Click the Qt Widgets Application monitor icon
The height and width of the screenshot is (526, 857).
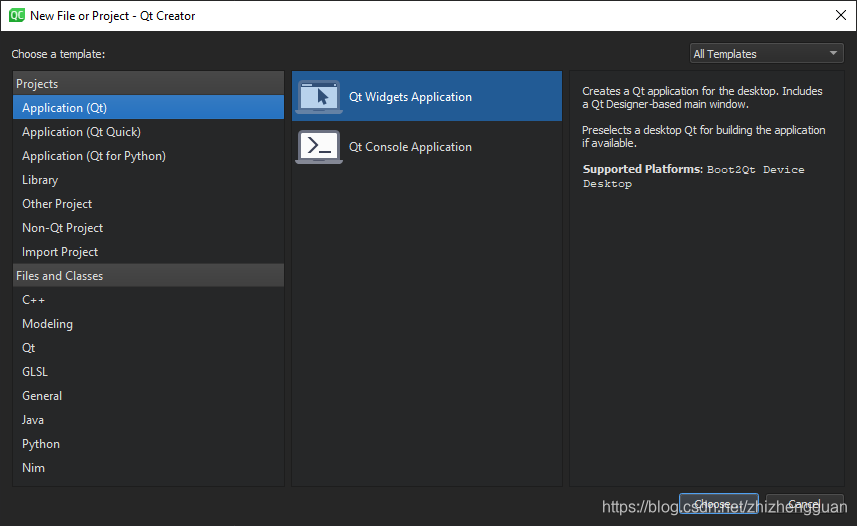pos(319,97)
